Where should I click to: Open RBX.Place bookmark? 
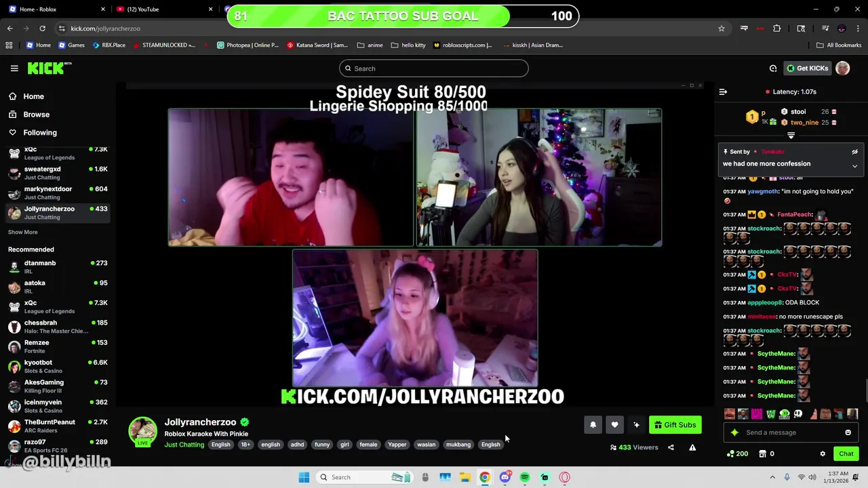tap(108, 45)
